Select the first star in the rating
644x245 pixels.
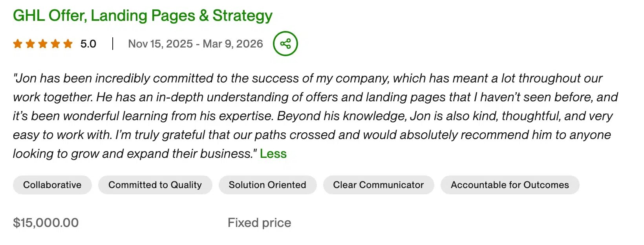click(x=18, y=44)
